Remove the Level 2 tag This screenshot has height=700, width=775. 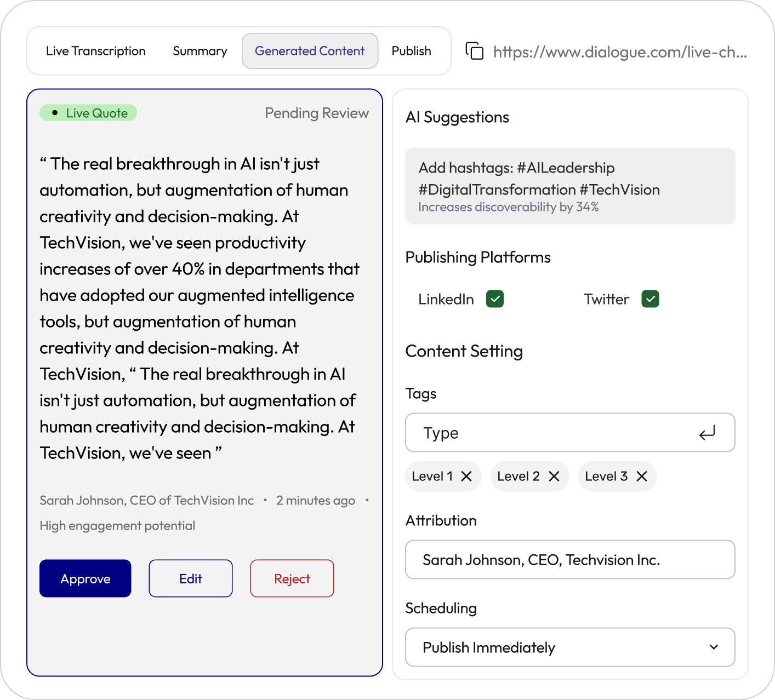point(554,477)
